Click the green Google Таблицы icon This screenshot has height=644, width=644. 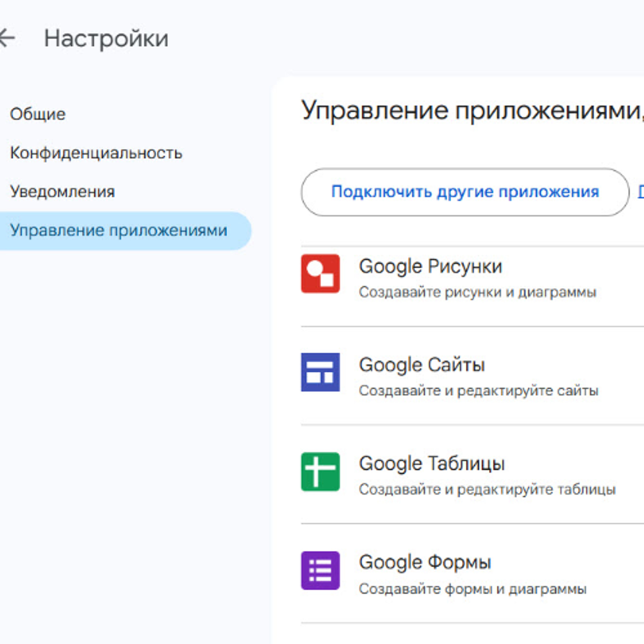tap(320, 471)
